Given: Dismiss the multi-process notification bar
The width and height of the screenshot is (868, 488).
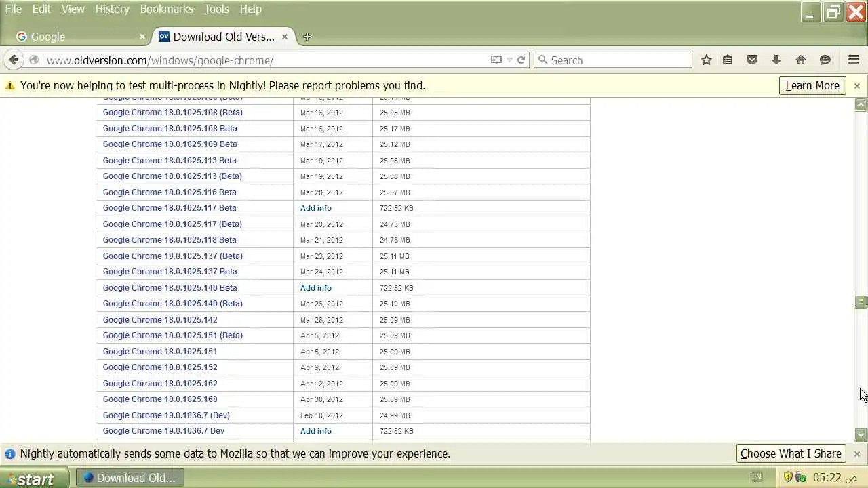Looking at the screenshot, I should 857,86.
